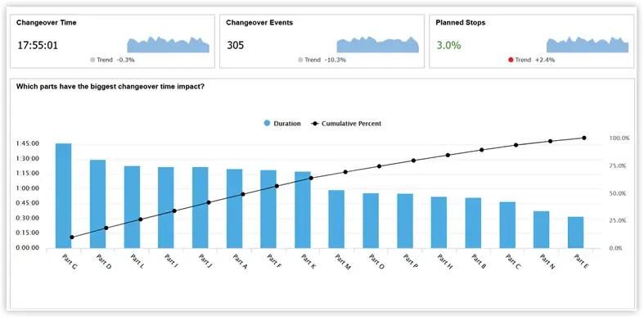644x317 pixels.
Task: Click the cumulative percent point for Part P
Action: pos(413,161)
